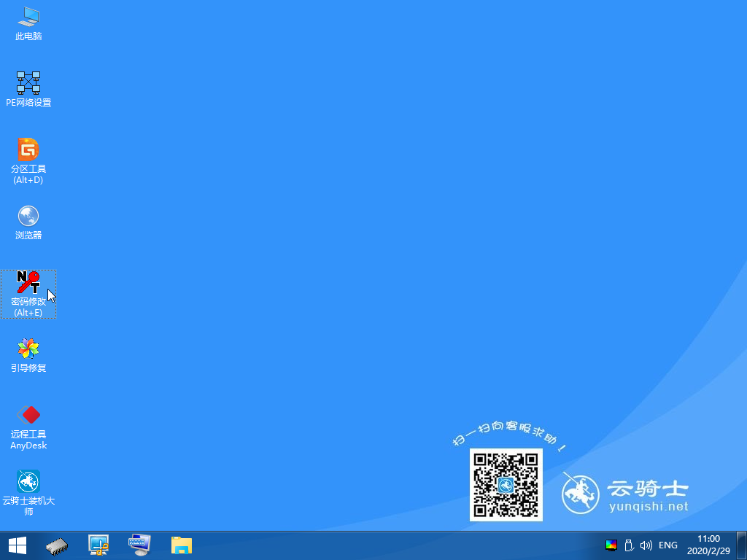Open 云骑士装机大师 installer icon
The width and height of the screenshot is (747, 560).
28,494
